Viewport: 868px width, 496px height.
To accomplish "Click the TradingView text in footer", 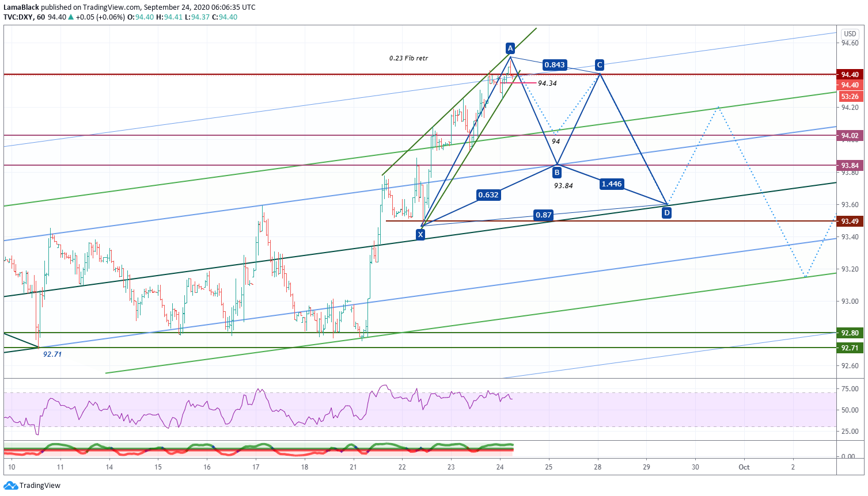I will 40,486.
